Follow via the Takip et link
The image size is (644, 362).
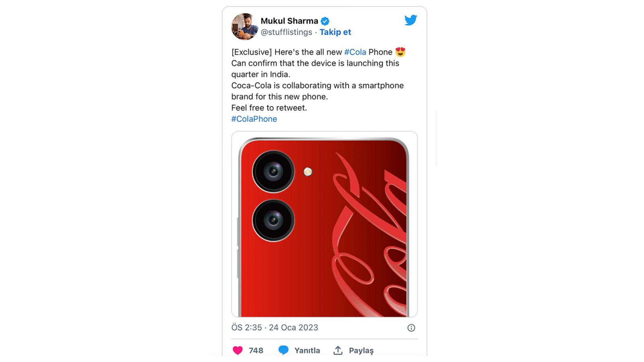(335, 32)
